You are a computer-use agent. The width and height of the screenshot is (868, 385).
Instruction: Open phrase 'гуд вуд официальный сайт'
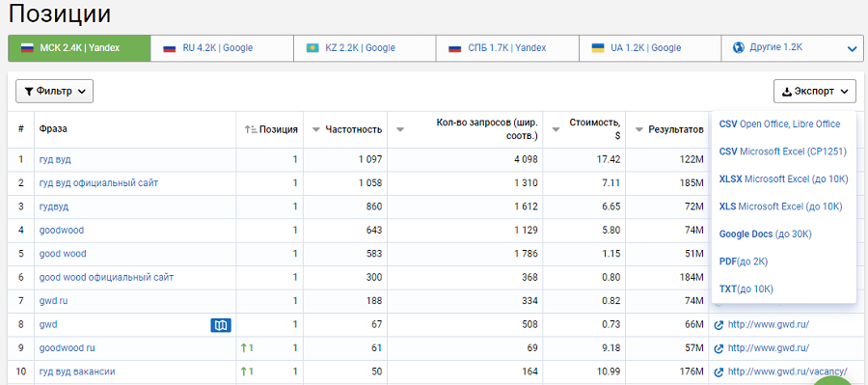point(99,182)
